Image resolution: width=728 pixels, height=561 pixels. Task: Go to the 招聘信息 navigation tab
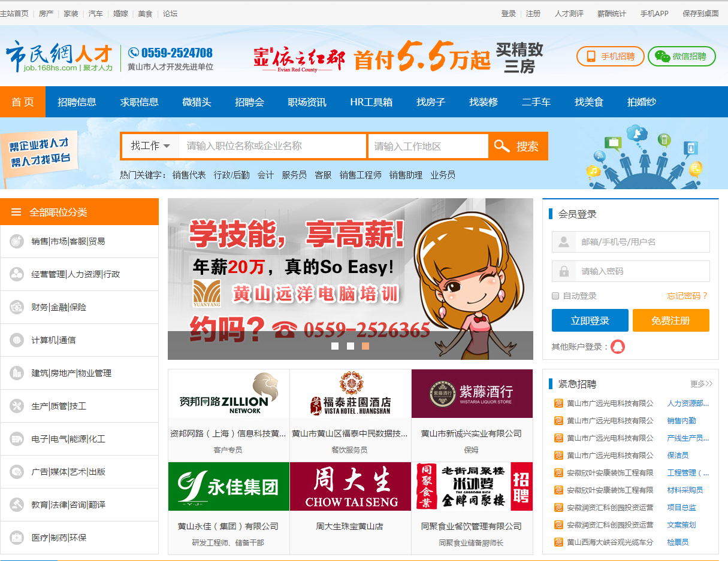point(77,102)
